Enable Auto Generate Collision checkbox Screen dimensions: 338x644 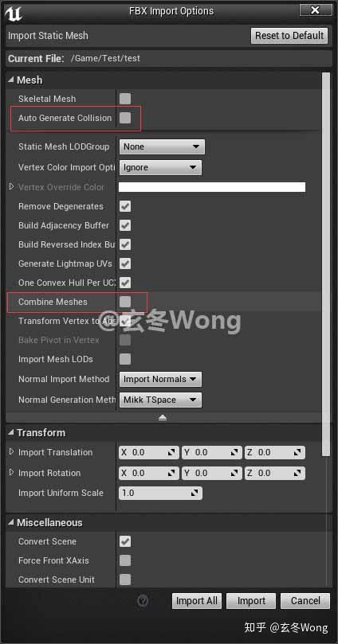click(x=125, y=118)
